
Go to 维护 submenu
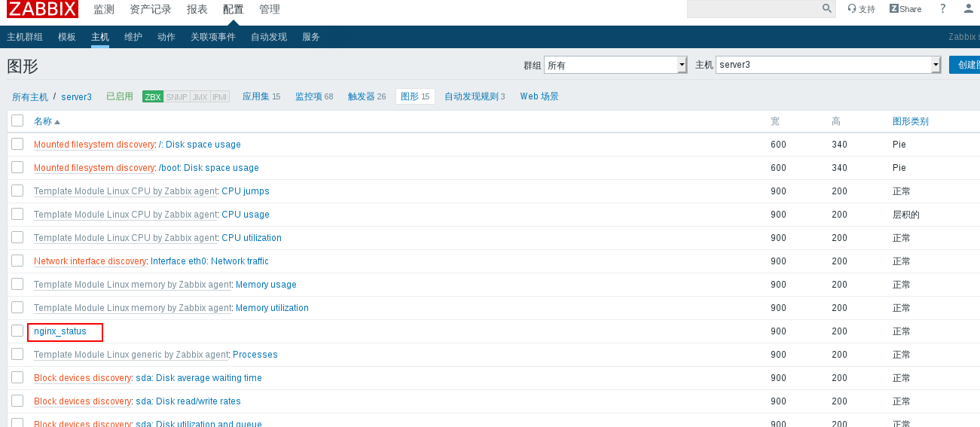(x=133, y=37)
